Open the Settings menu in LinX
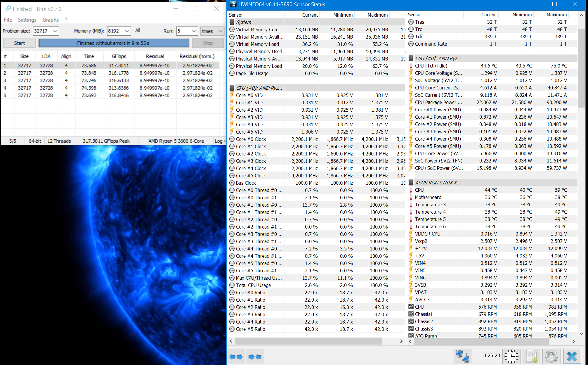The image size is (588, 365). (27, 20)
